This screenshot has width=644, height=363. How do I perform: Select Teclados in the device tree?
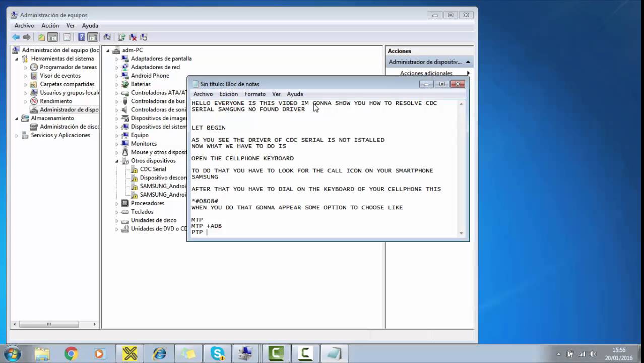pos(142,212)
